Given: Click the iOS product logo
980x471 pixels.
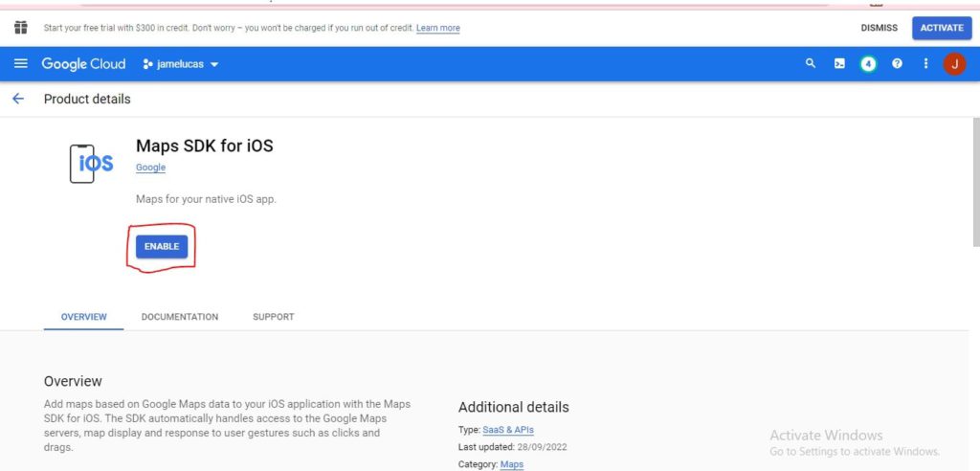Looking at the screenshot, I should click(x=92, y=164).
